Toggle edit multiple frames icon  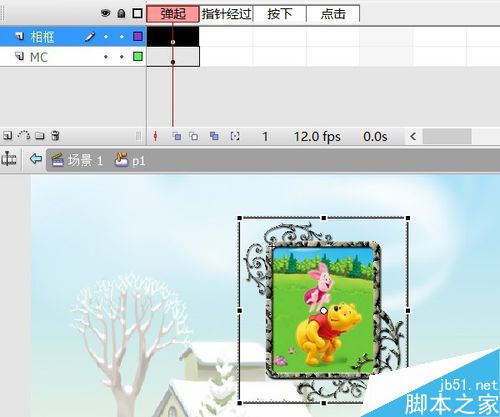[214, 136]
